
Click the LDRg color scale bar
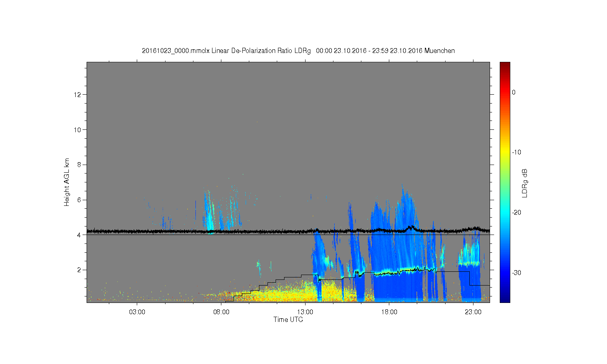click(x=505, y=182)
